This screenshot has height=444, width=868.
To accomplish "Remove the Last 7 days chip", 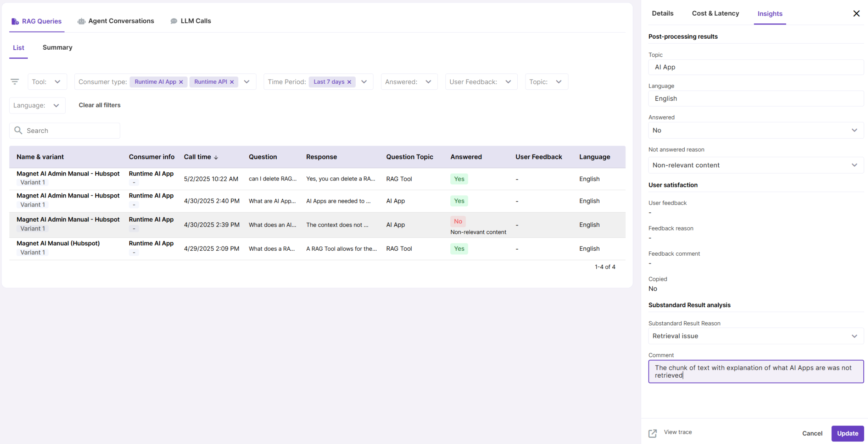I will pos(349,82).
